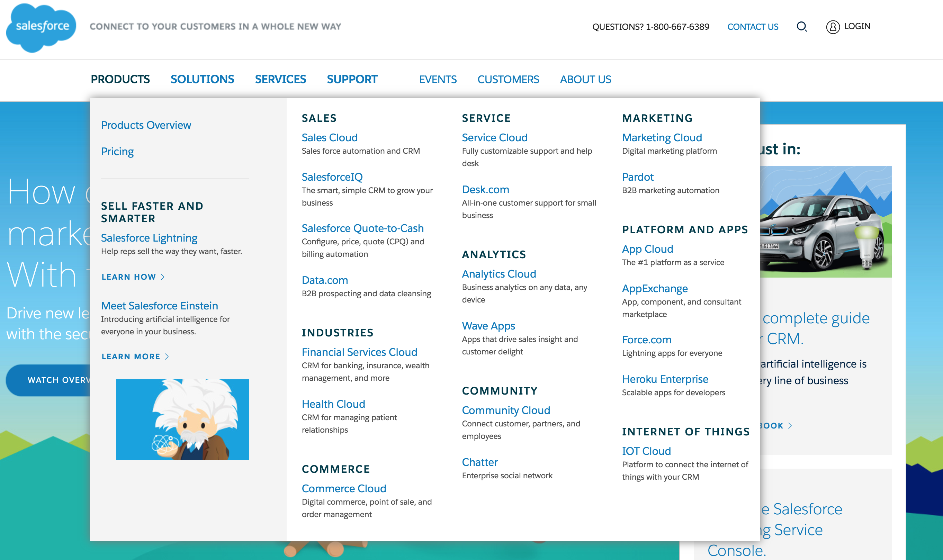Screen dimensions: 943x560
Task: Open Force.com link
Action: click(x=646, y=340)
